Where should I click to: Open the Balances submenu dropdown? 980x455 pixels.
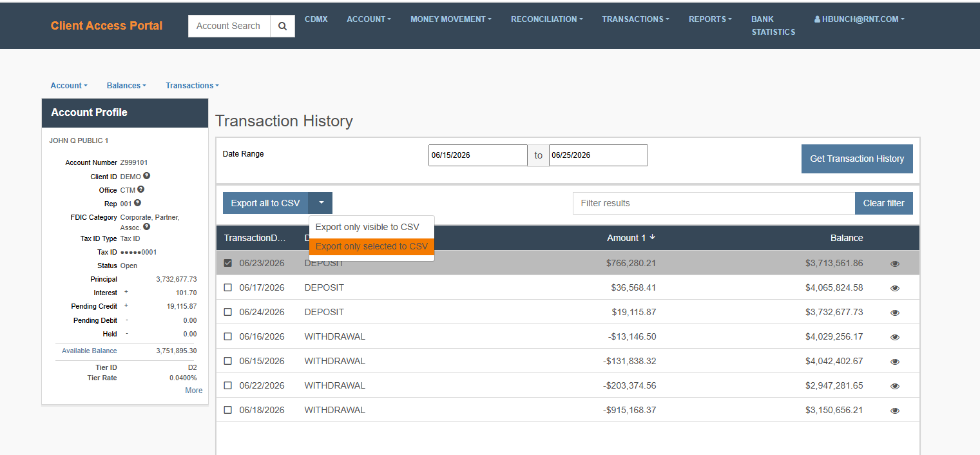point(126,86)
